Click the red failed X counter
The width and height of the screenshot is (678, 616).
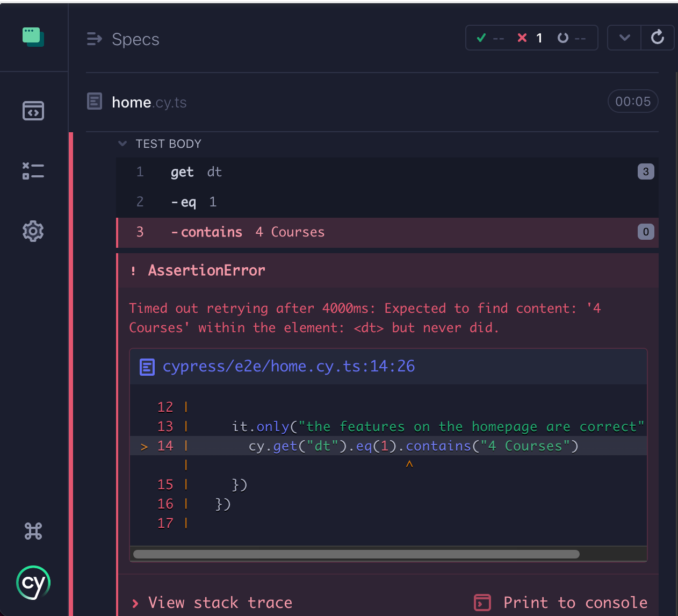[529, 38]
